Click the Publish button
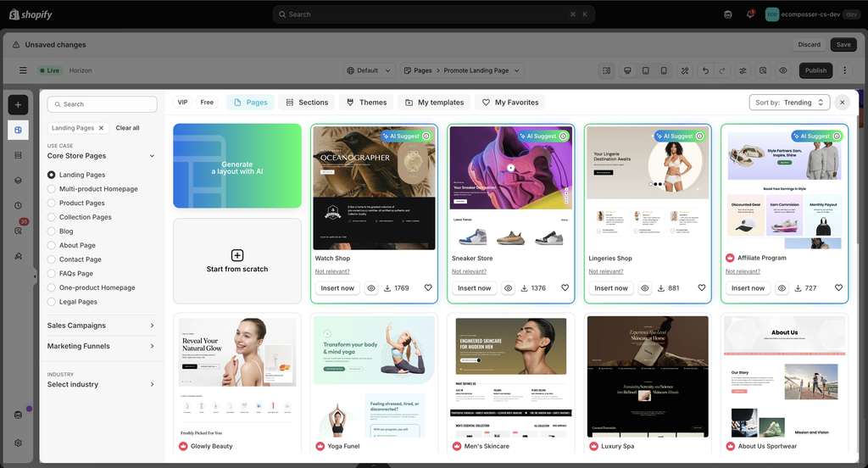Viewport: 868px width, 468px height. [x=816, y=70]
